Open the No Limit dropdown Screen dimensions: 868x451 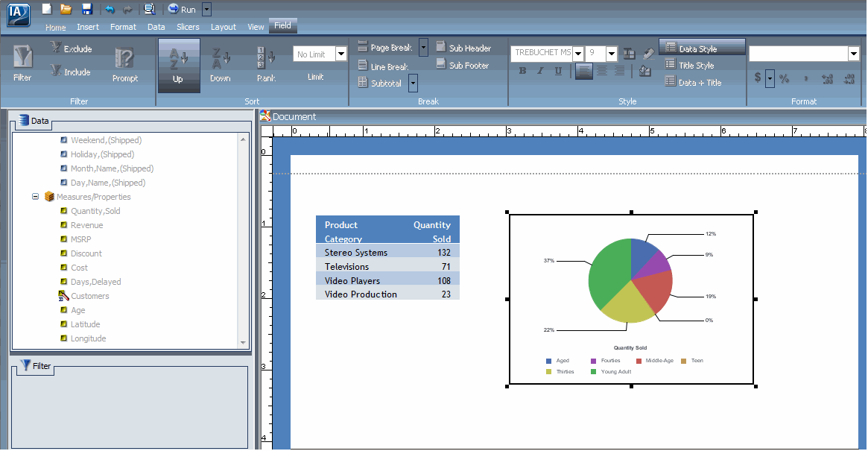click(x=341, y=54)
